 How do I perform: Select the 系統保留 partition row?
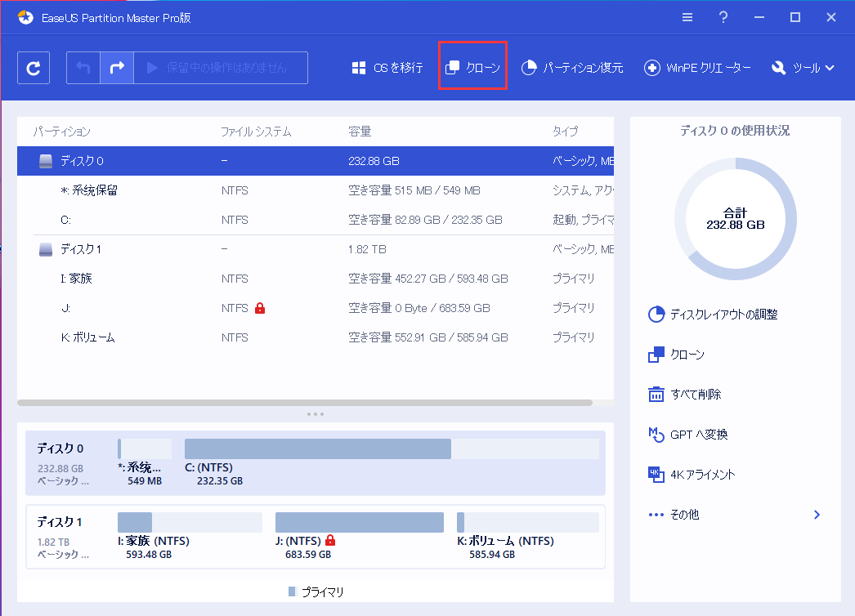[x=316, y=190]
